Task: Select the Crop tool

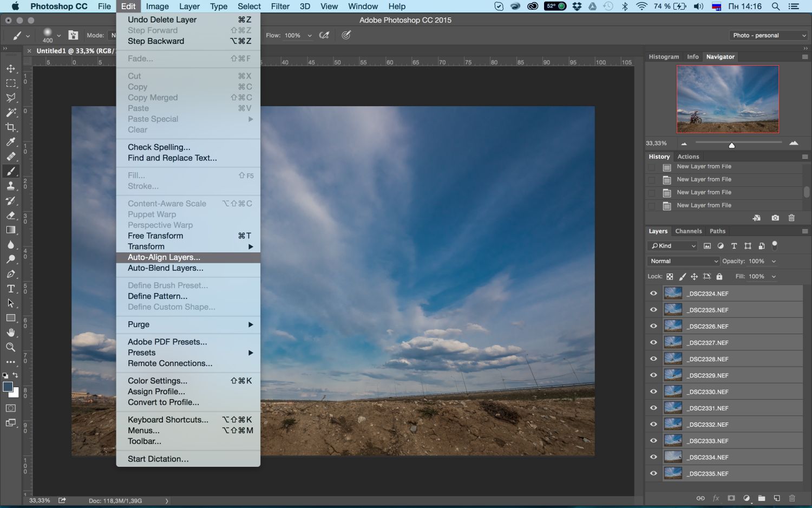Action: pyautogui.click(x=10, y=127)
